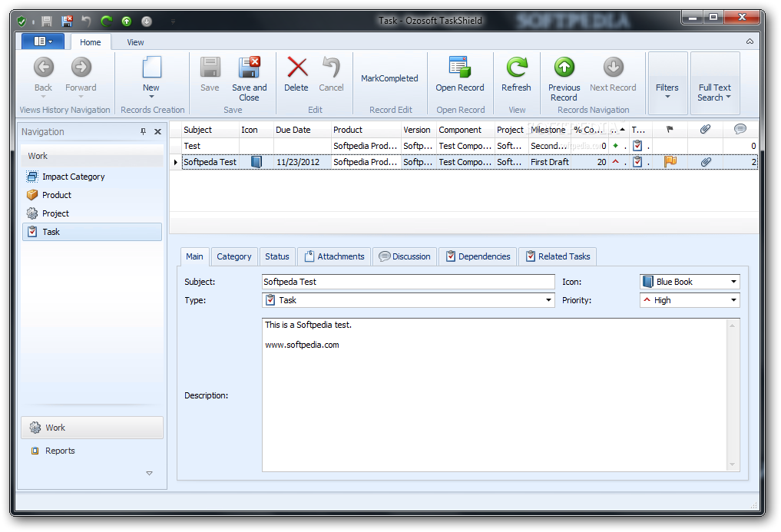
Task: Open the Discussion tab
Action: 405,256
